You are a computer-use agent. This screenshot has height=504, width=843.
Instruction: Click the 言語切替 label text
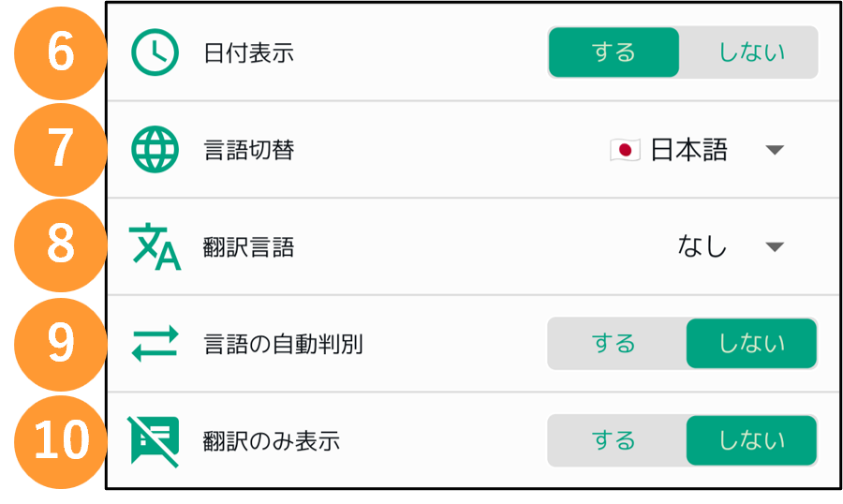pos(248,150)
